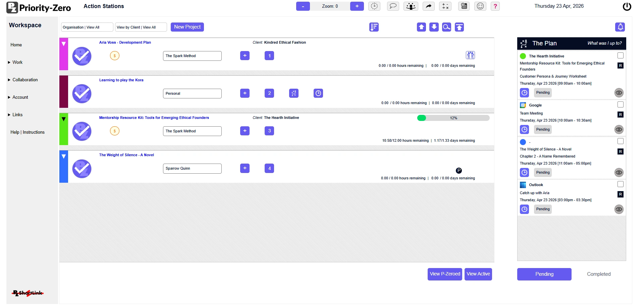The image size is (644, 306).
Task: Click the R badge on Weight of Silence plan item
Action: pos(621,151)
